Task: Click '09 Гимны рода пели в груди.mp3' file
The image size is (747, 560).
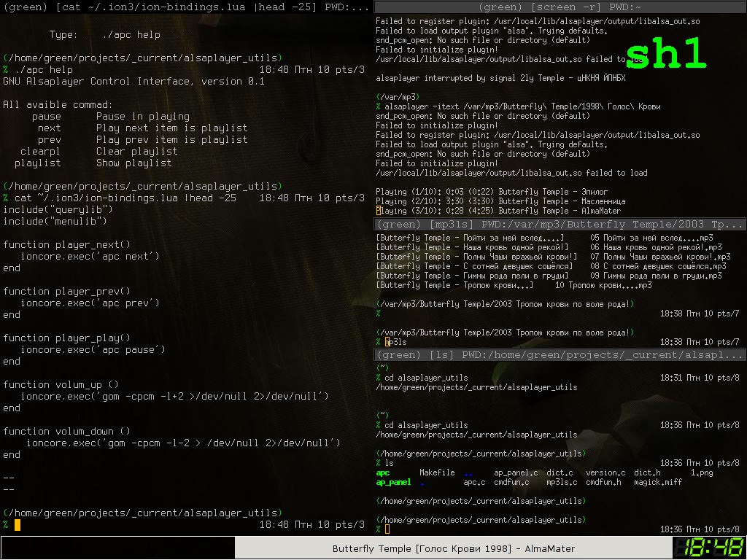Action: pos(656,276)
